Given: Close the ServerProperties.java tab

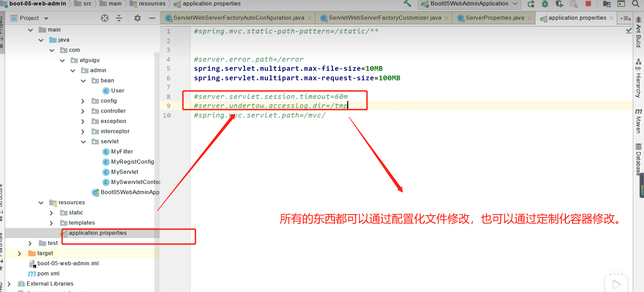Looking at the screenshot, I should [x=530, y=18].
